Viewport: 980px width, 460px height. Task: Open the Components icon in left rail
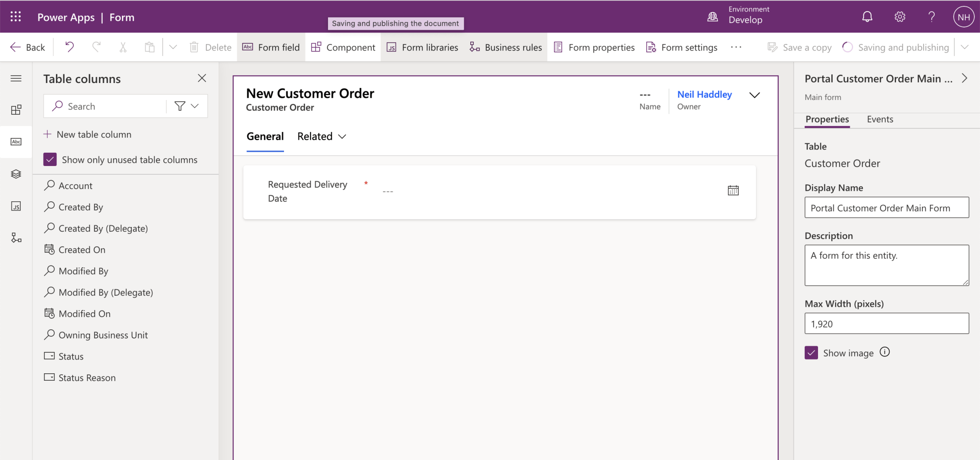[x=16, y=110]
